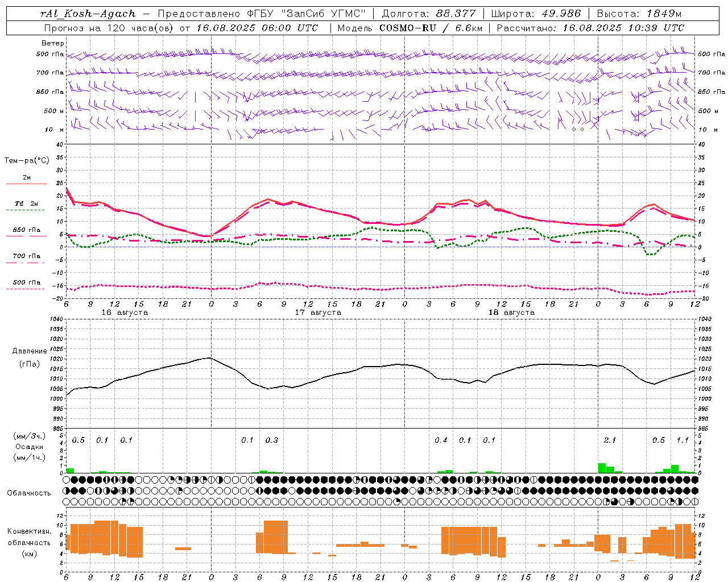This screenshot has width=728, height=582.
Task: Click the 3-hour precipitation value '0.3'
Action: [x=272, y=440]
